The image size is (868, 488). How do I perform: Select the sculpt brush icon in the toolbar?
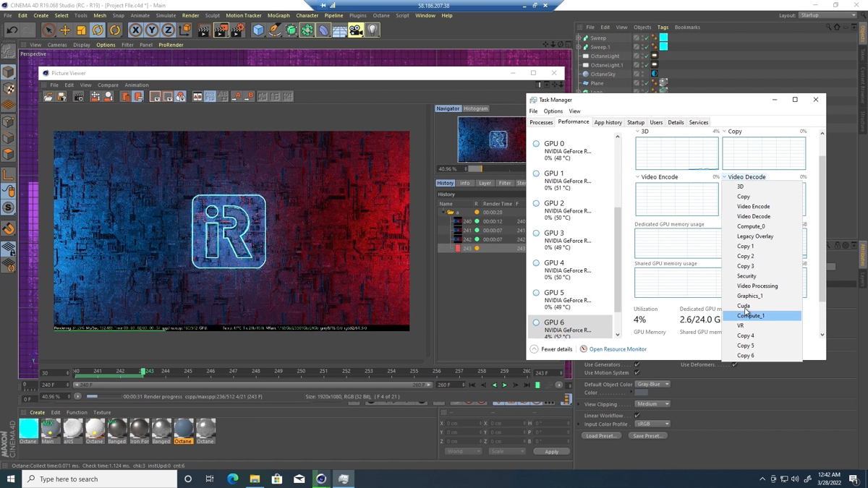point(273,30)
